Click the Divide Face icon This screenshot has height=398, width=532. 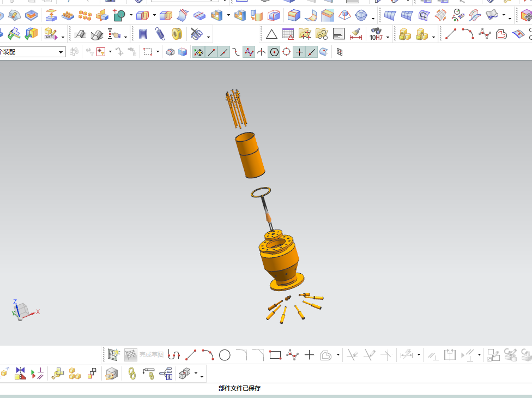[199, 15]
